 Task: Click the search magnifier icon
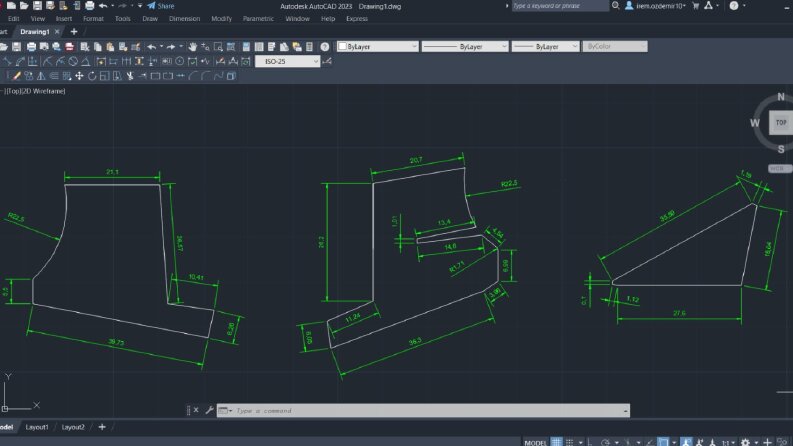pos(615,6)
